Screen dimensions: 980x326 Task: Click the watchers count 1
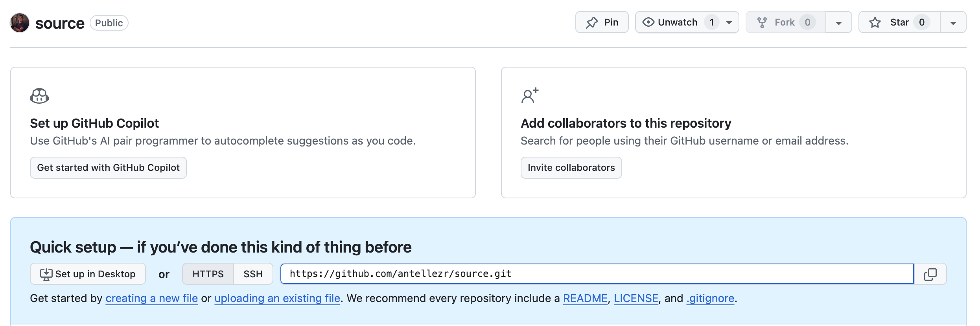point(712,22)
